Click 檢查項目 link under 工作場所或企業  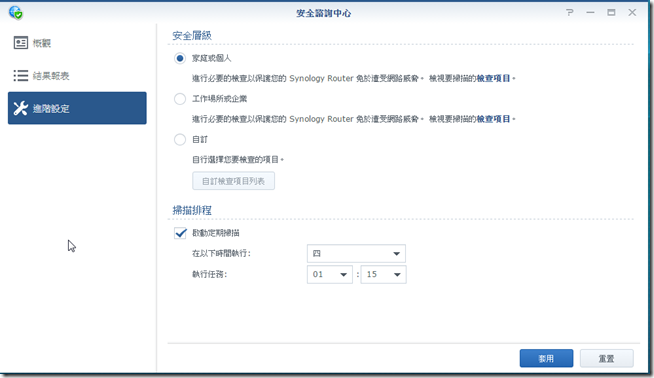click(x=493, y=119)
